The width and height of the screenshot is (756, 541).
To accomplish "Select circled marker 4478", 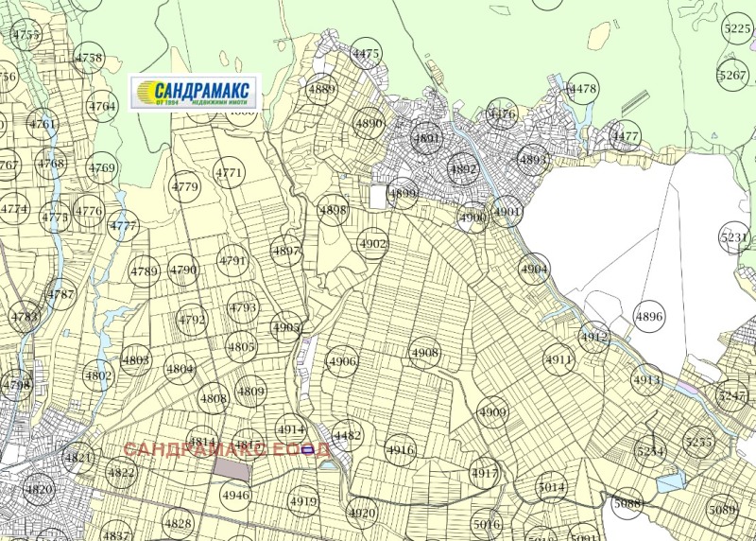I will point(584,89).
